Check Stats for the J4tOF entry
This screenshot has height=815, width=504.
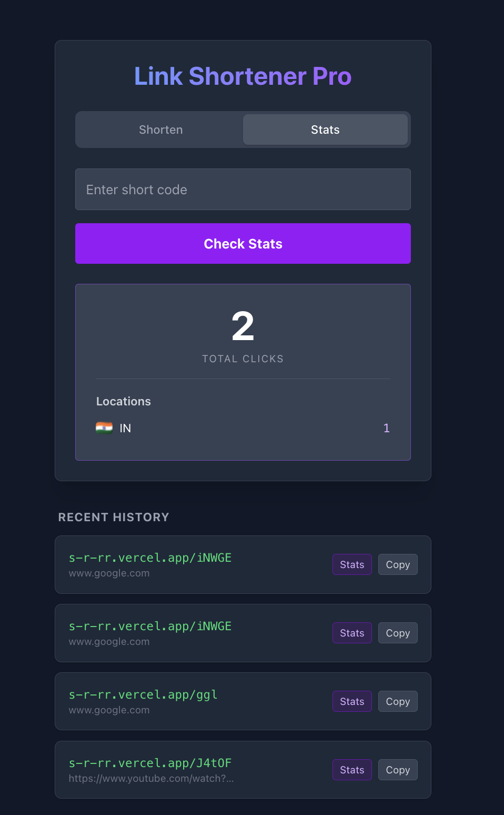coord(351,769)
